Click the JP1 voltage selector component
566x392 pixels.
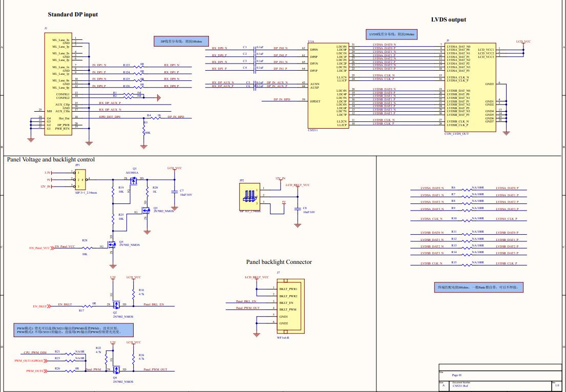pyautogui.click(x=81, y=180)
